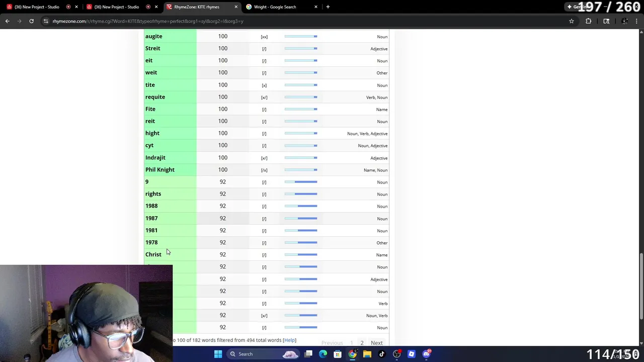Go to results page 2
This screenshot has width=644, height=362.
362,343
